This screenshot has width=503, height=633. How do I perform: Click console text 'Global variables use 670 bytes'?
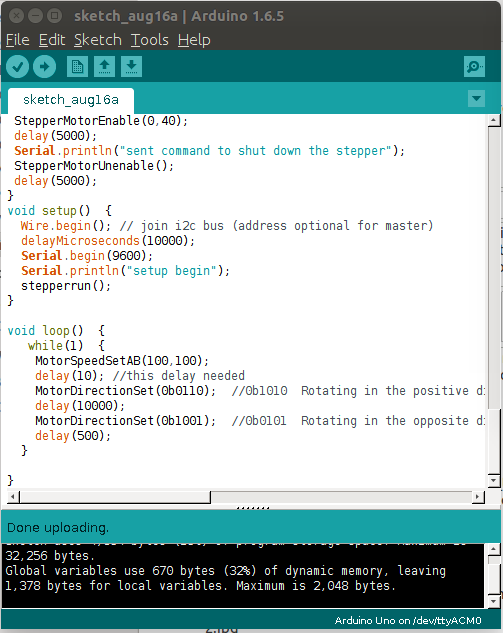(110, 571)
